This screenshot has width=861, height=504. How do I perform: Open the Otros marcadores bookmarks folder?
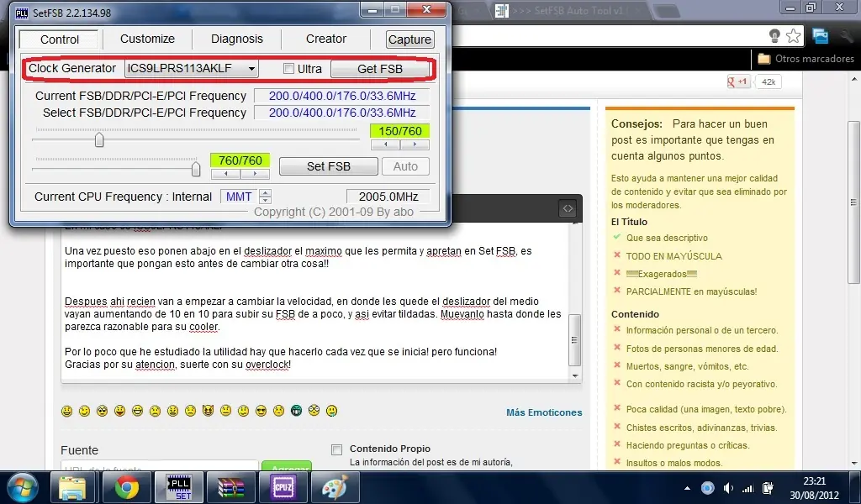point(806,59)
